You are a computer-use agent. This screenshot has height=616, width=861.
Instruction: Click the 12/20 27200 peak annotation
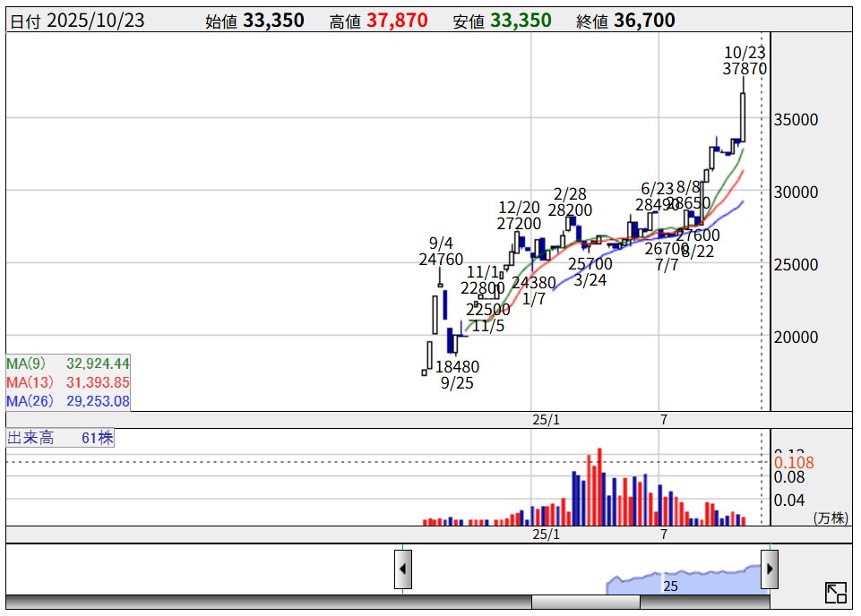pyautogui.click(x=519, y=216)
